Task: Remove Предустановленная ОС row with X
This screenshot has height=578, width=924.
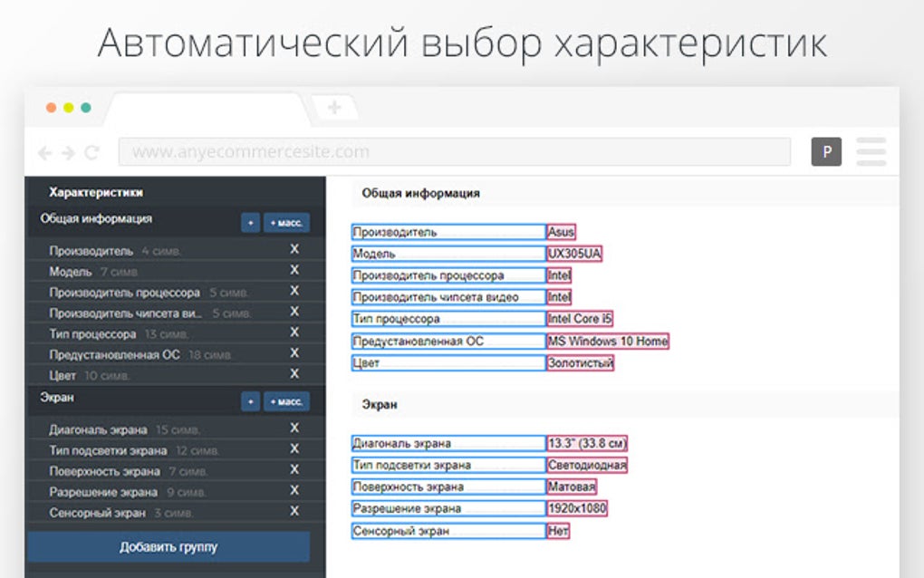Action: (x=294, y=353)
